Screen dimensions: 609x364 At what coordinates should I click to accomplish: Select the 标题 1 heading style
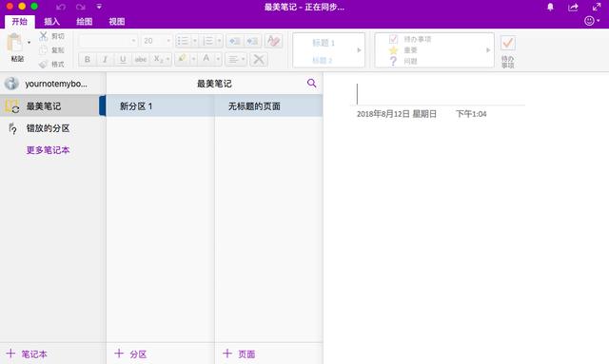[x=324, y=43]
